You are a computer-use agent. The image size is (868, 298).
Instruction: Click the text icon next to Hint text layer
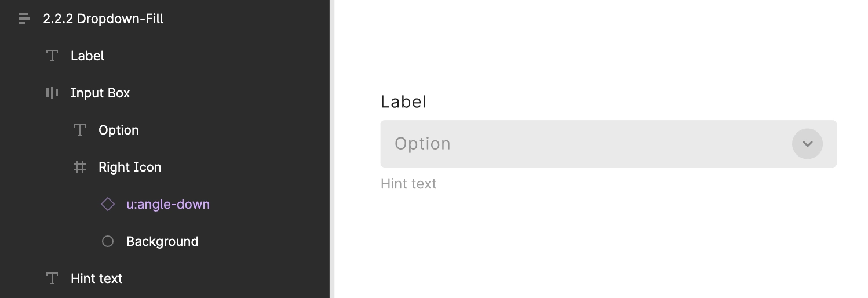(52, 278)
